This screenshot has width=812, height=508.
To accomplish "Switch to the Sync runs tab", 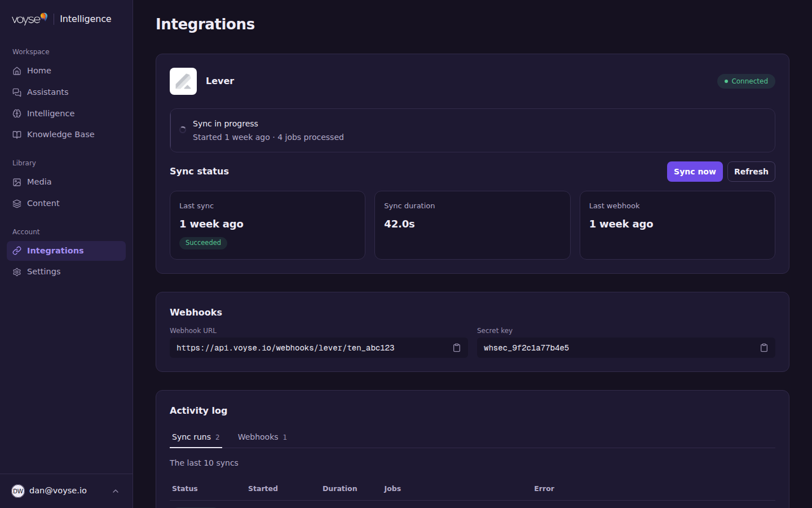I will click(x=196, y=437).
